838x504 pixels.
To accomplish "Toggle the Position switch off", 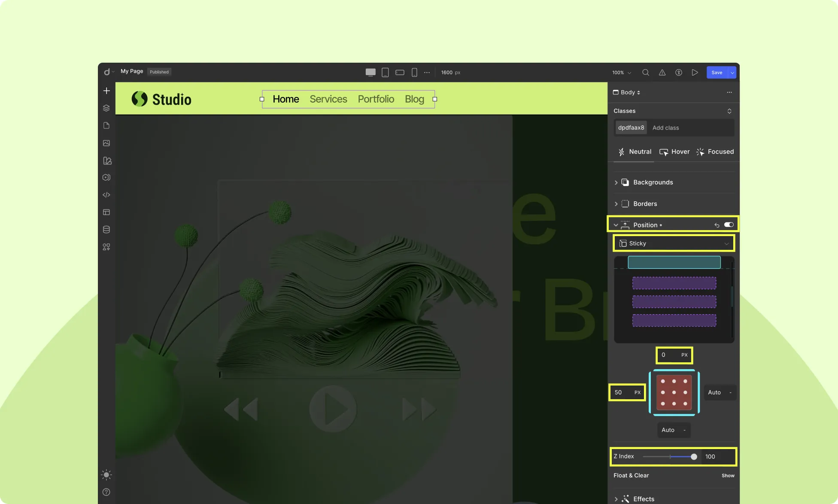I will [729, 225].
